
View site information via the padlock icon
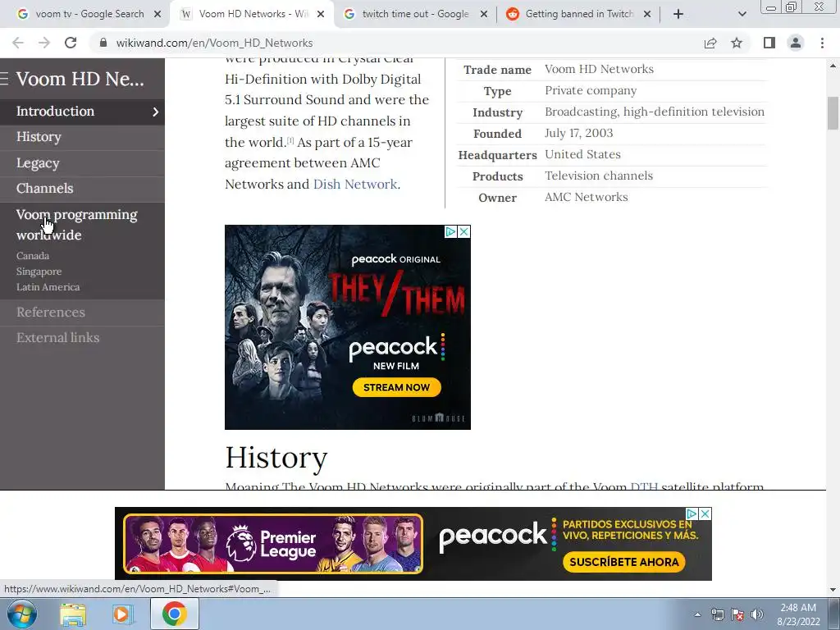click(x=103, y=43)
